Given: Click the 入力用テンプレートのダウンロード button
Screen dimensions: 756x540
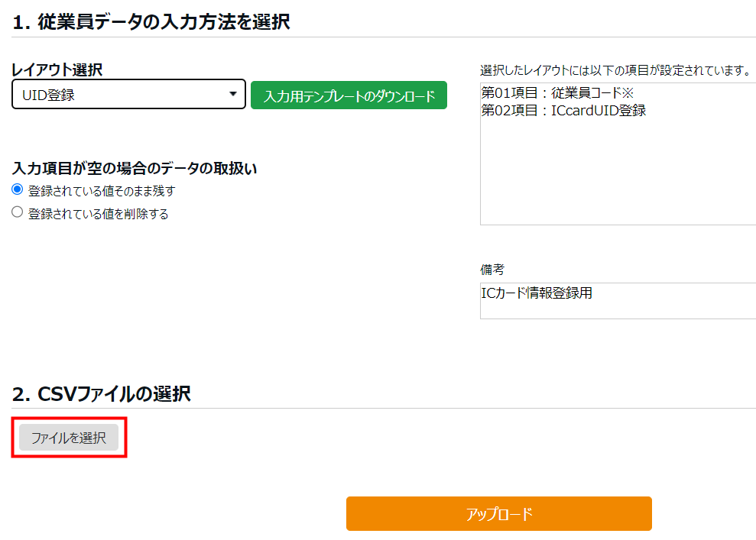Looking at the screenshot, I should pos(349,95).
